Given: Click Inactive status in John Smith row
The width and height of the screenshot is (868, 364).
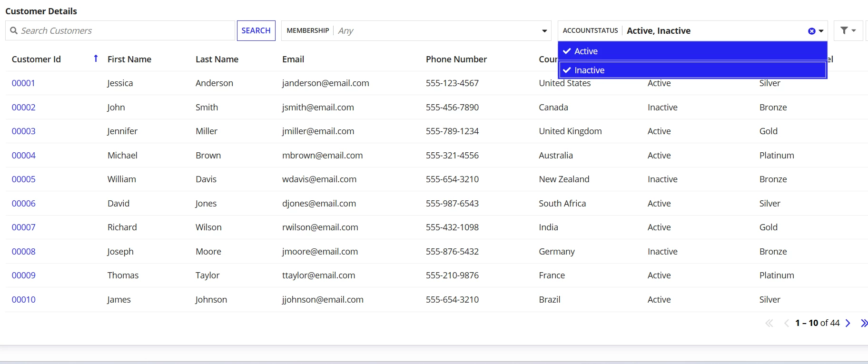Looking at the screenshot, I should (x=662, y=107).
